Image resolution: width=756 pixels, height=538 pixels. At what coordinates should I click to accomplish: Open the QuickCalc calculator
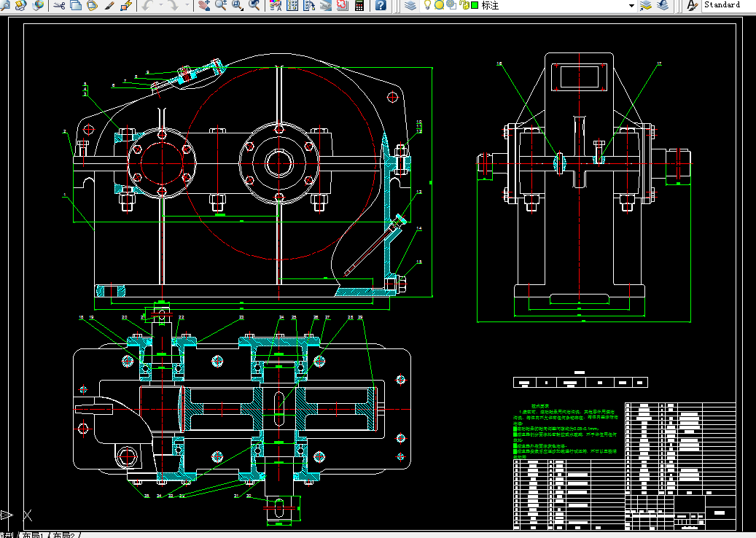(359, 5)
